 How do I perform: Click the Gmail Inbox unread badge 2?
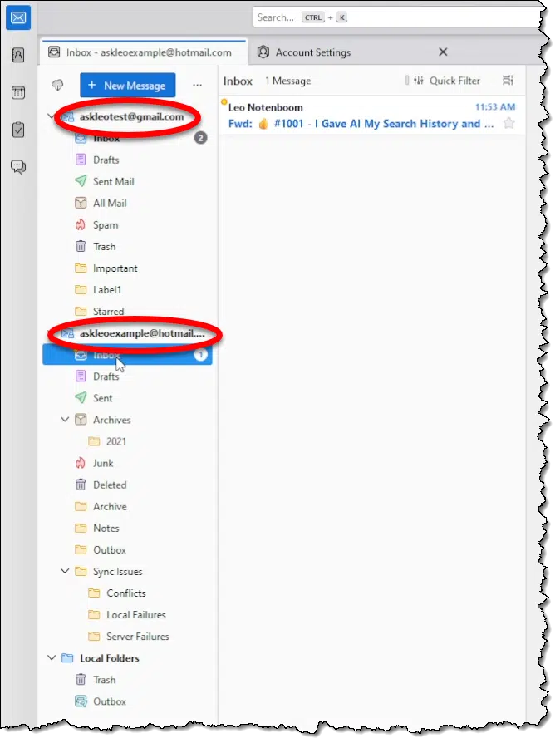[x=200, y=138]
